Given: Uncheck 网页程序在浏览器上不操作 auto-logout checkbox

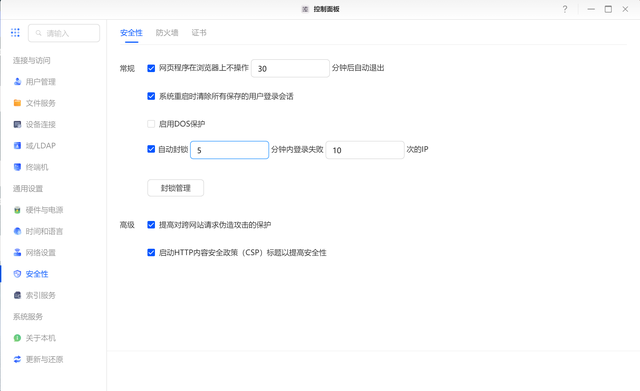Looking at the screenshot, I should coord(151,68).
